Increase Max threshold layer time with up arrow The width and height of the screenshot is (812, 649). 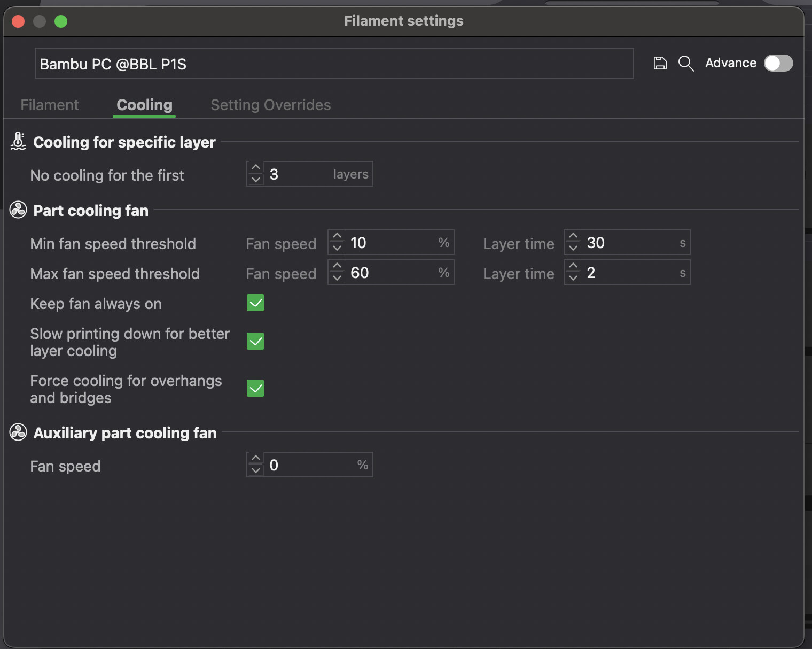coord(573,266)
